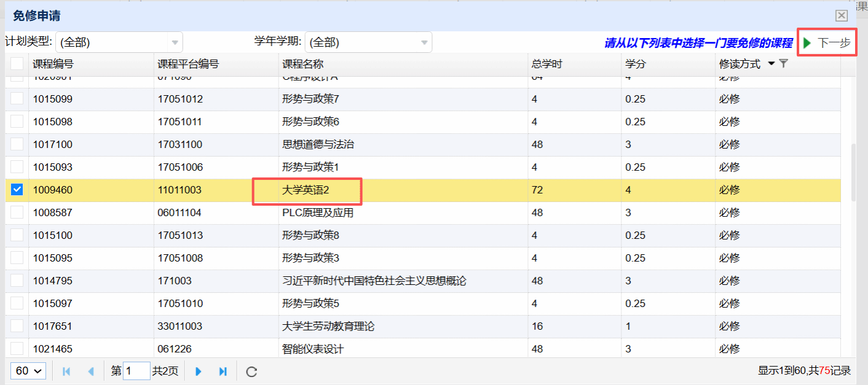This screenshot has width=868, height=385.
Task: Go to the next page arrow
Action: tap(199, 371)
